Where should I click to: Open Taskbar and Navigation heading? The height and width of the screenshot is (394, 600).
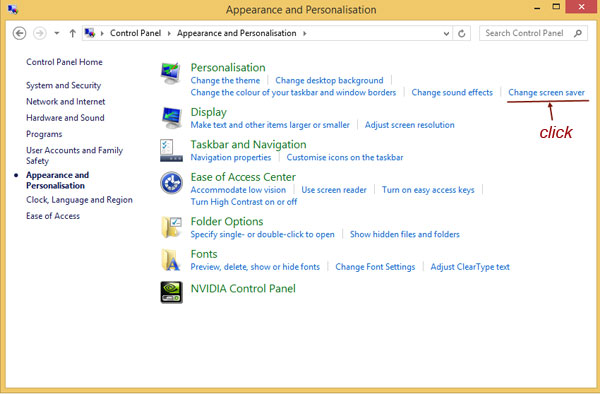point(248,145)
